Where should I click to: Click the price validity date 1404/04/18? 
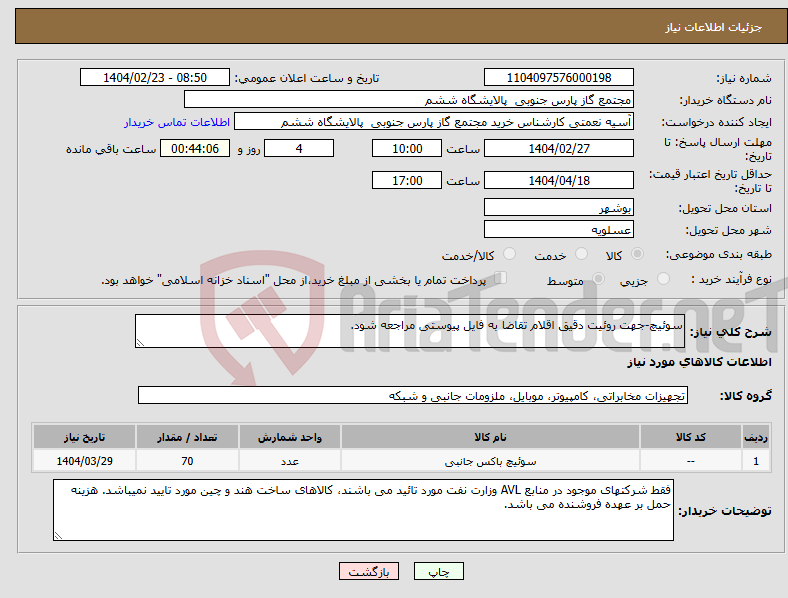(559, 180)
